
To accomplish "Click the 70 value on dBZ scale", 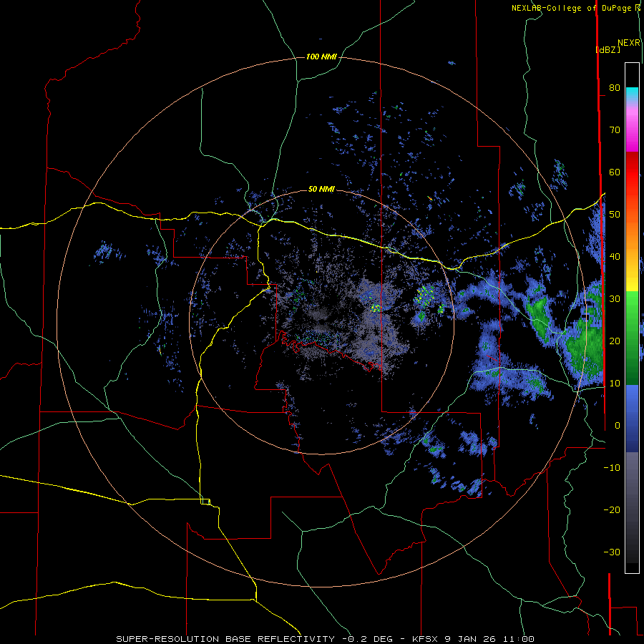I will [615, 130].
